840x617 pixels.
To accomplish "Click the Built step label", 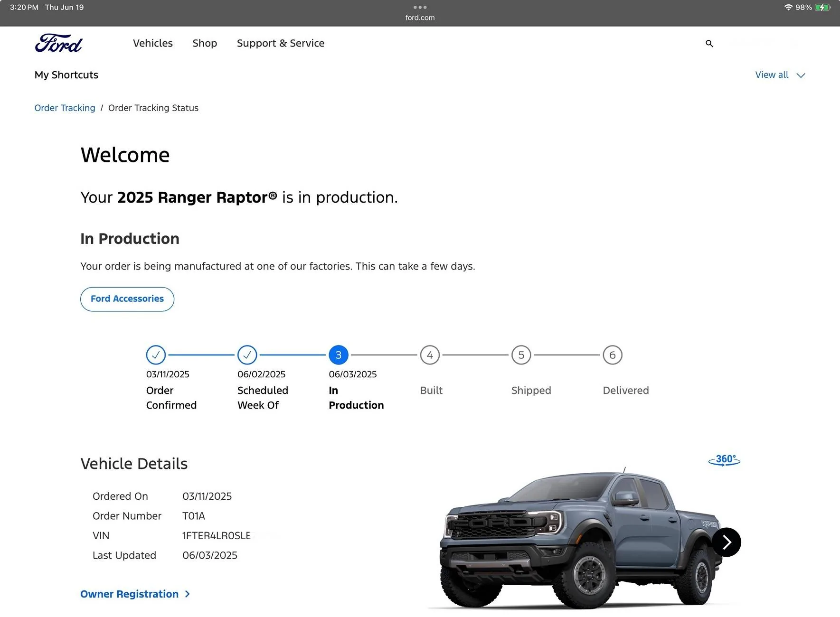I will click(x=431, y=391).
